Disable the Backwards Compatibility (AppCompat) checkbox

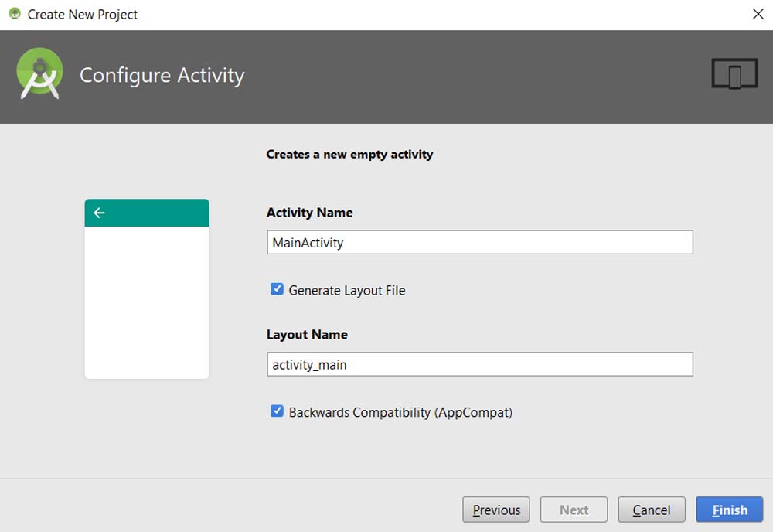point(277,411)
